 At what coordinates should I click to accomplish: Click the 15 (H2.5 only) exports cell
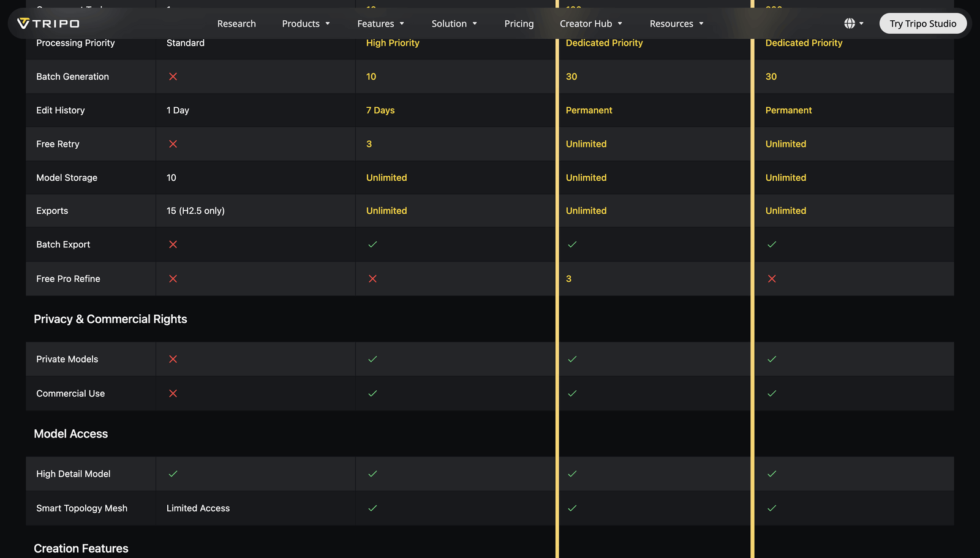click(195, 211)
